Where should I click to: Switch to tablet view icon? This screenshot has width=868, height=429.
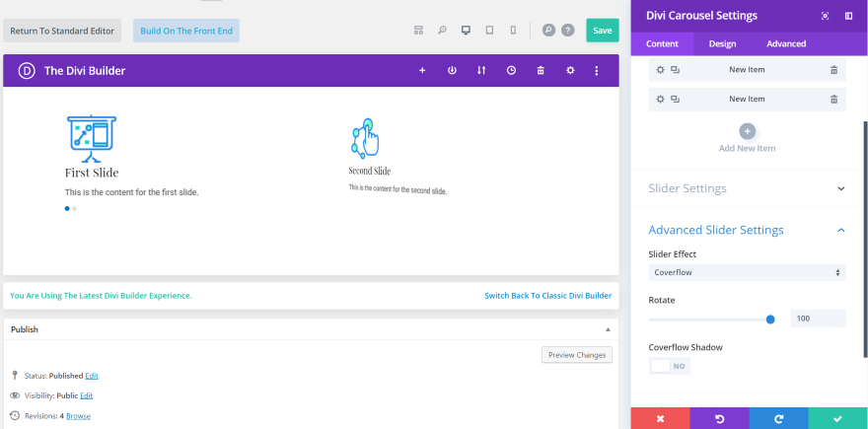489,31
